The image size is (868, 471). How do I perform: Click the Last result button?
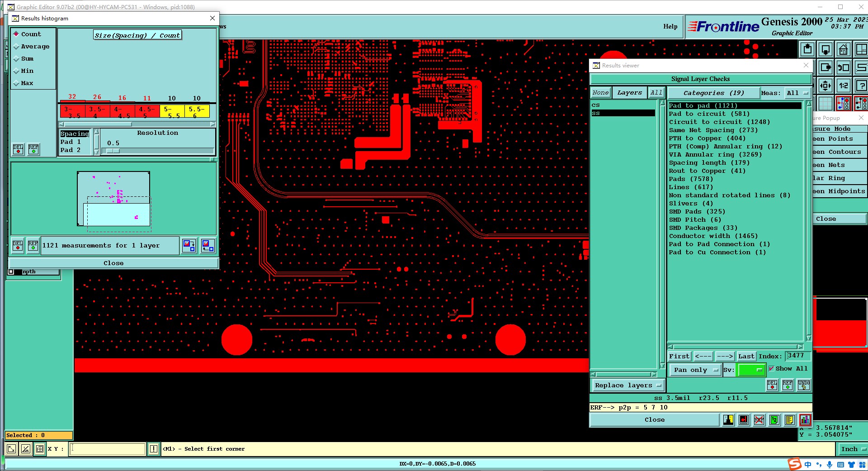pos(746,357)
